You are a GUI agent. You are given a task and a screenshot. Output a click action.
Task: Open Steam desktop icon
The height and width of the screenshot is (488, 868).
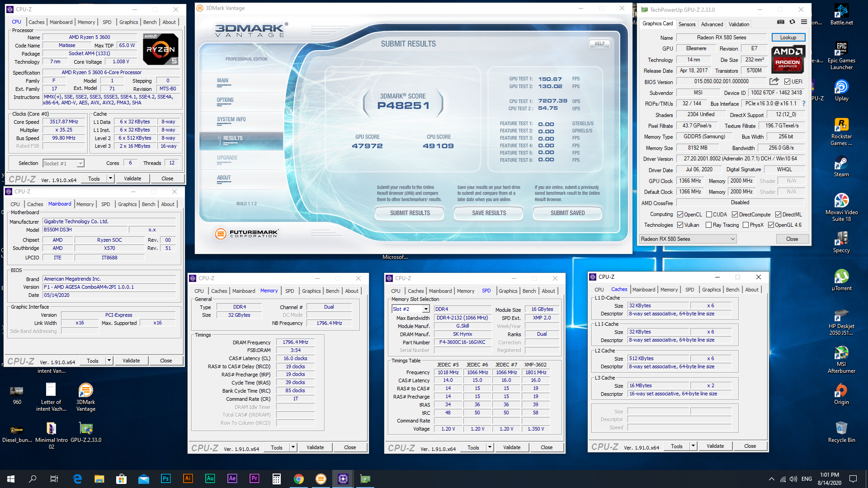pos(841,166)
